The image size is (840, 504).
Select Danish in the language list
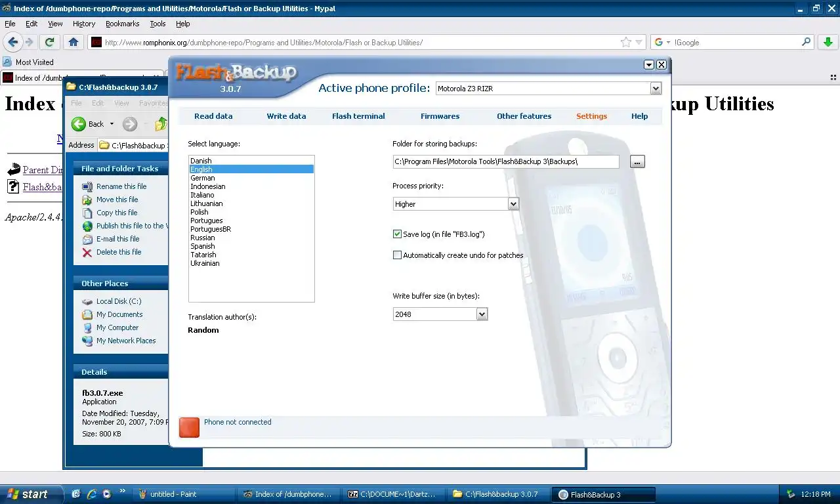coord(251,161)
